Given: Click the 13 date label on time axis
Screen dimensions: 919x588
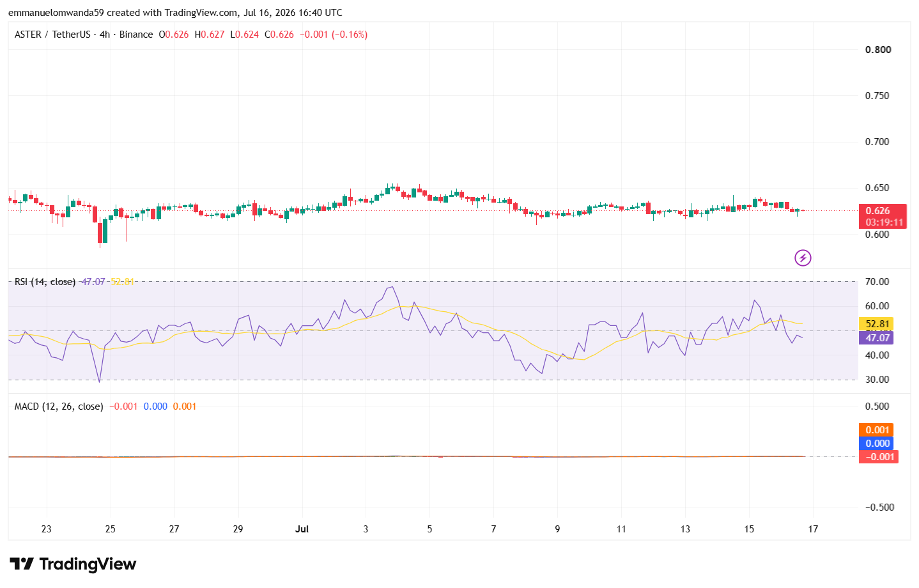Looking at the screenshot, I should (686, 529).
